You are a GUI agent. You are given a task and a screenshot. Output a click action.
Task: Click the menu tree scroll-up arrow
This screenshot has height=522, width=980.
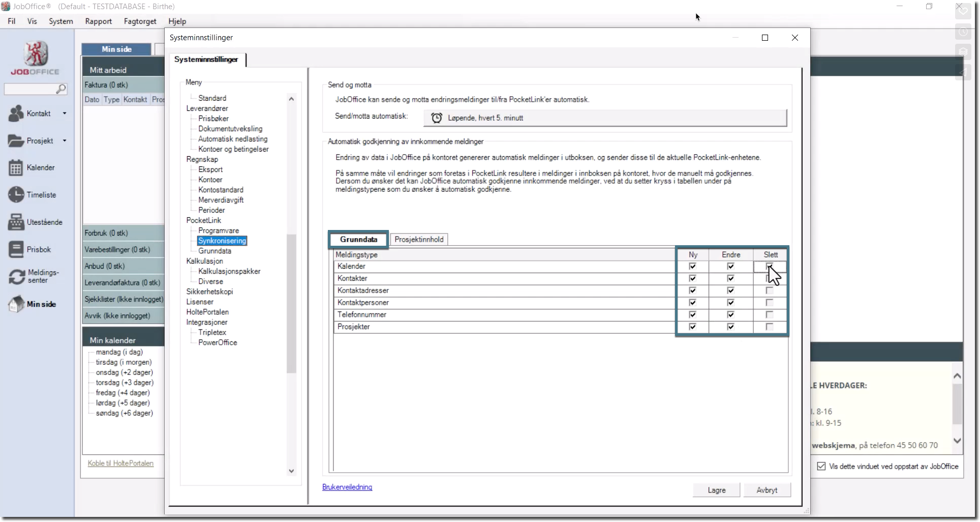[x=291, y=99]
